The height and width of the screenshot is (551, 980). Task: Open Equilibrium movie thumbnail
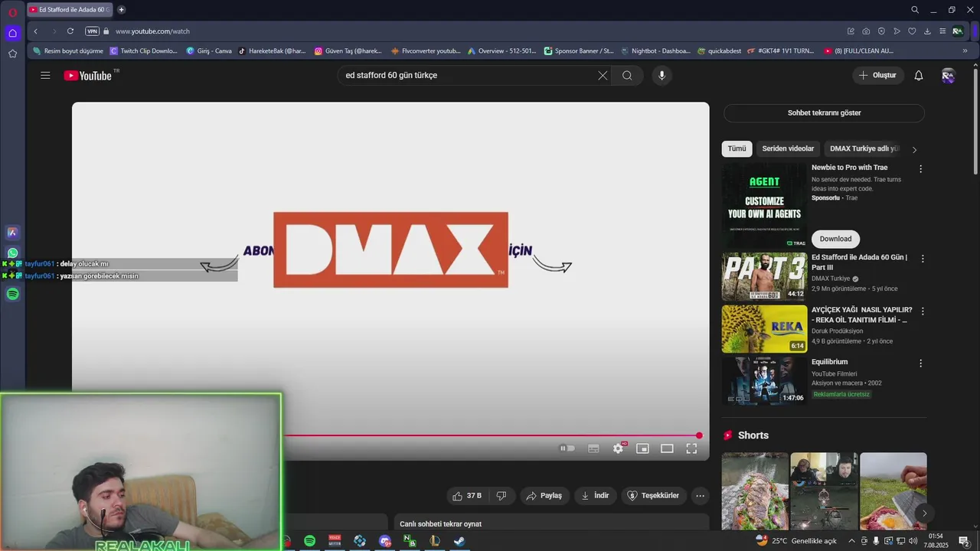coord(764,381)
